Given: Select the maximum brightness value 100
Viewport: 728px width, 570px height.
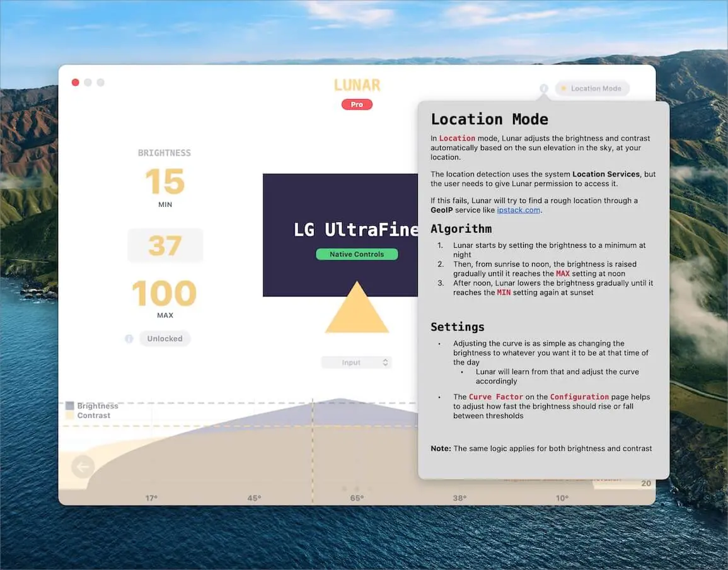Looking at the screenshot, I should coord(165,293).
